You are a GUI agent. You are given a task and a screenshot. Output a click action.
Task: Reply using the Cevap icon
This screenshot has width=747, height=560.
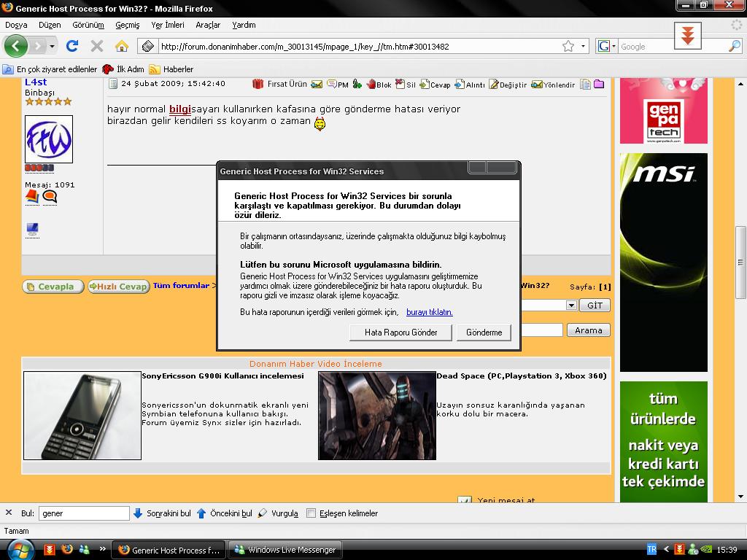click(425, 85)
